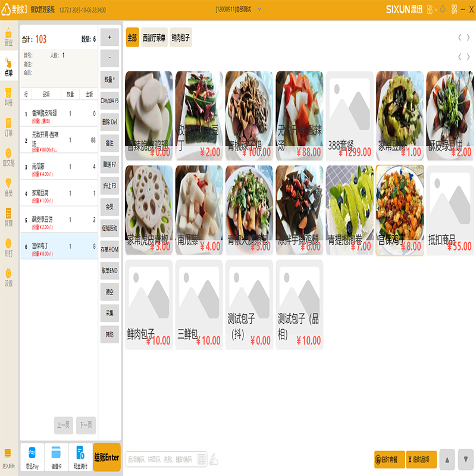The height and width of the screenshot is (476, 476).
Task: Click the 会员 button in action column
Action: click(109, 206)
